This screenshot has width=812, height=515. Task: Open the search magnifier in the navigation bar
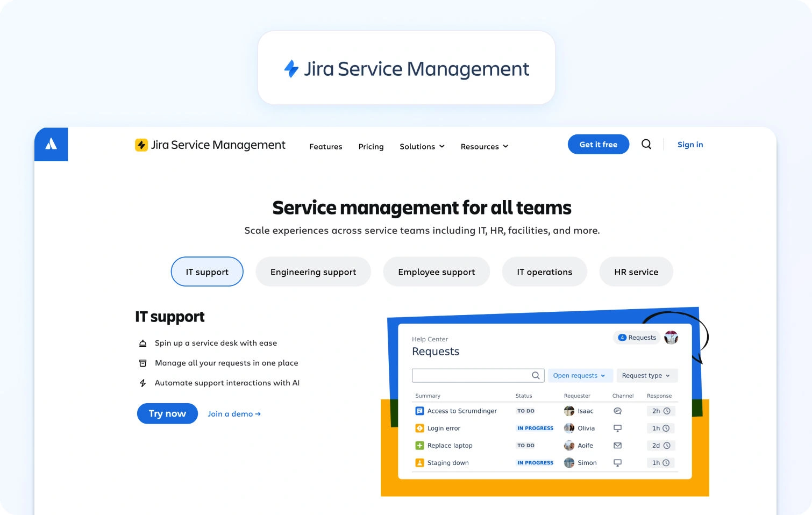click(646, 144)
